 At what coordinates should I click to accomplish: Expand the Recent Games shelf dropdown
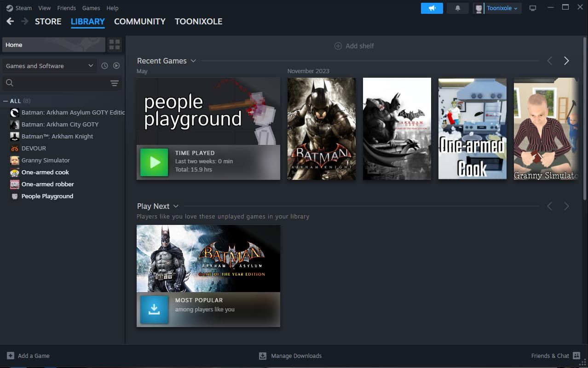tap(193, 61)
